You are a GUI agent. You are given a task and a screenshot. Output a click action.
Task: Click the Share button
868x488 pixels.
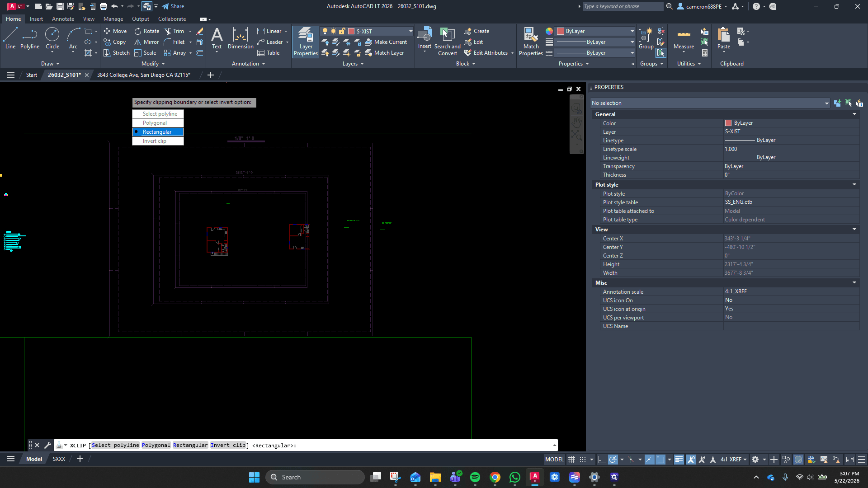pyautogui.click(x=173, y=6)
